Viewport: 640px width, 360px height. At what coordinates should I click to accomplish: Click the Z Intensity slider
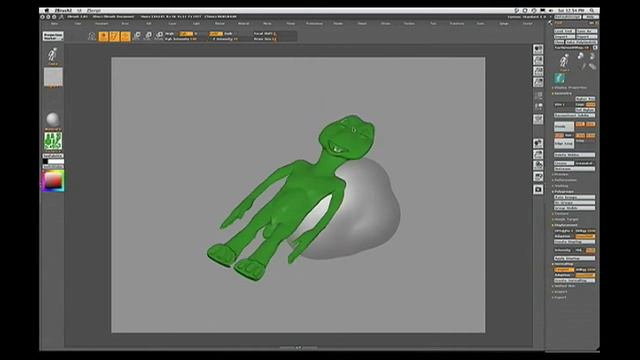(x=225, y=39)
